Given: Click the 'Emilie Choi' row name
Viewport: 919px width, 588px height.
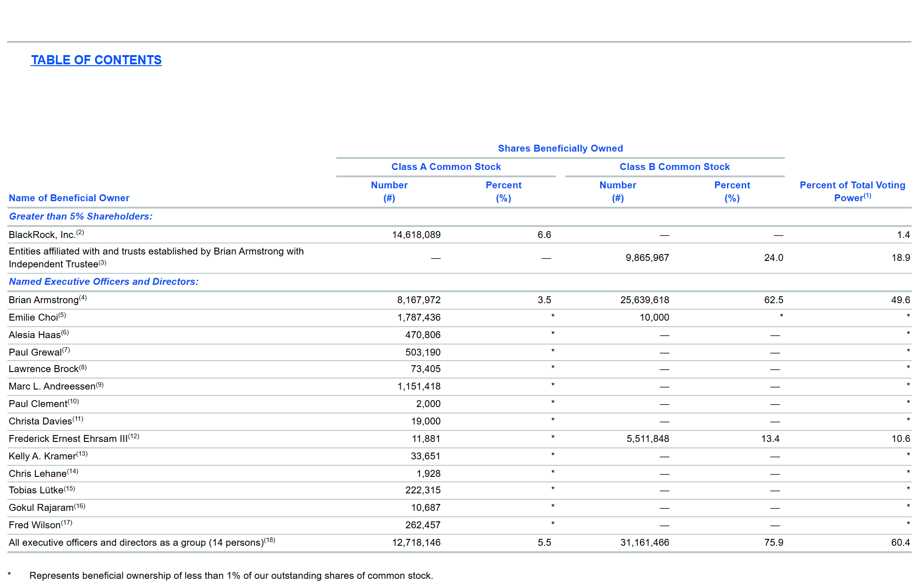Looking at the screenshot, I should pyautogui.click(x=33, y=317).
